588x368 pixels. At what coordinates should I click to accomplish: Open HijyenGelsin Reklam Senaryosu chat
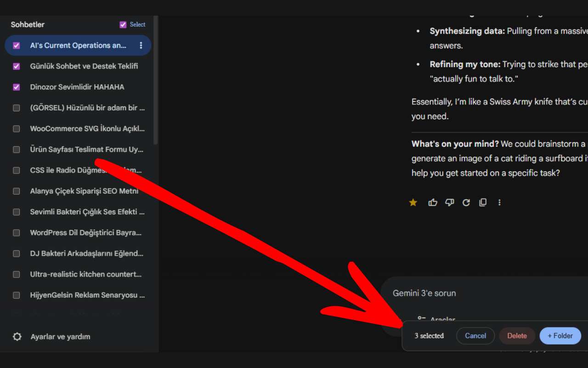[87, 295]
